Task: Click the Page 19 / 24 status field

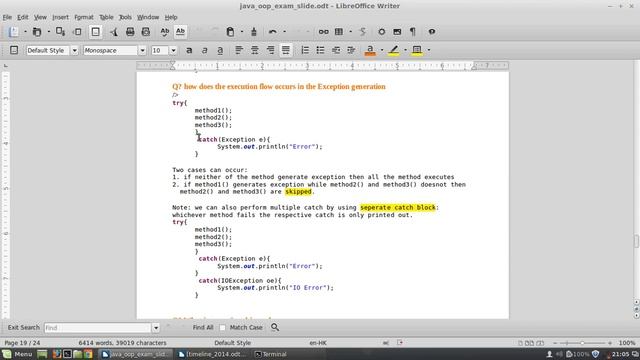Action: [22, 343]
